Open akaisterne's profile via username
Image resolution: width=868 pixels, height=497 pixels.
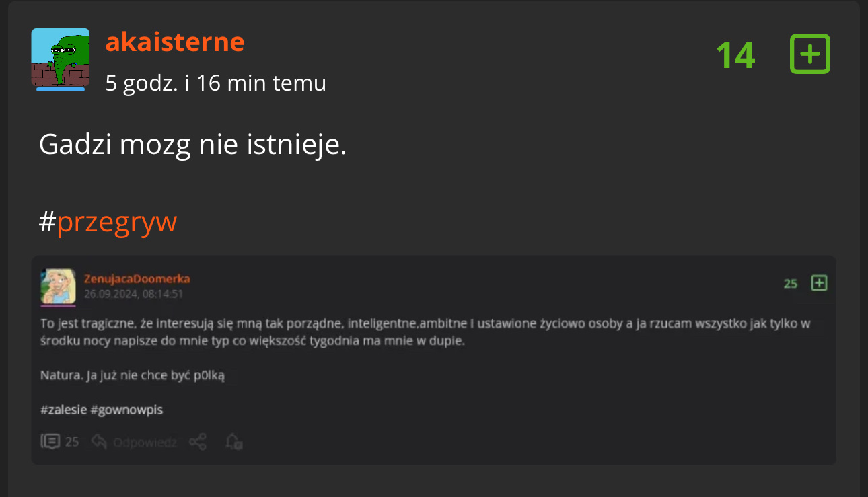point(175,42)
